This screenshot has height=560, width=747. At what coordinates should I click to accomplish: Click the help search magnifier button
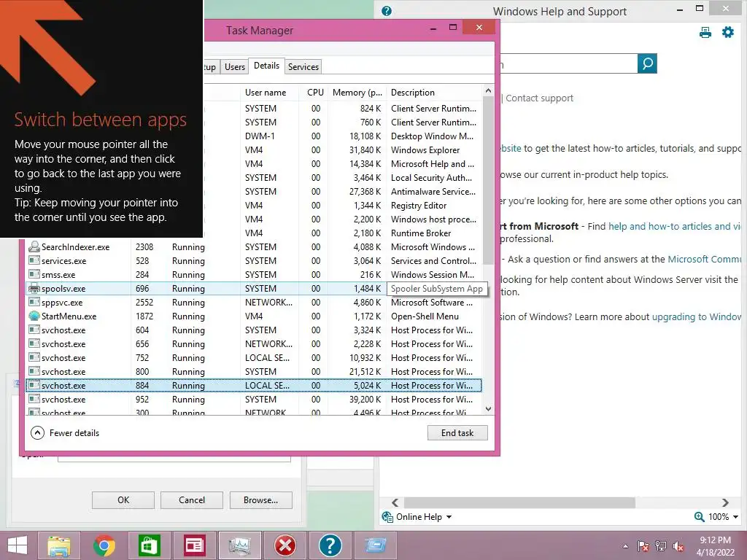(647, 63)
